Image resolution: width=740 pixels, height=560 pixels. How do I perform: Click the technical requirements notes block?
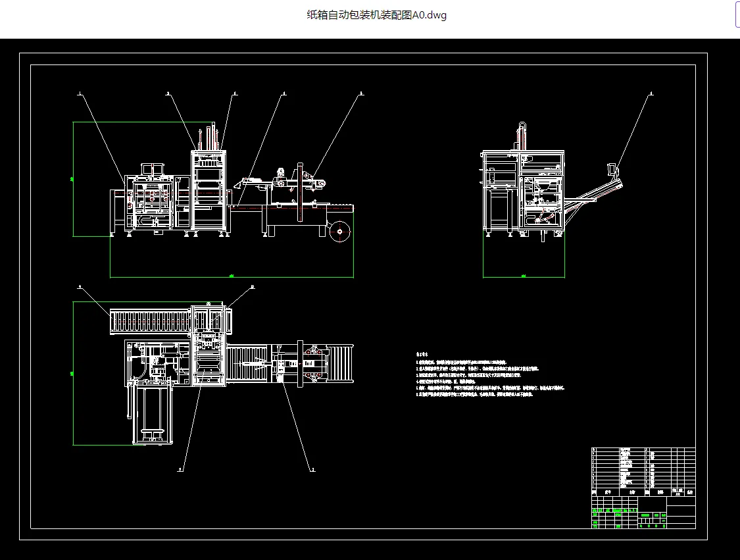coord(490,374)
